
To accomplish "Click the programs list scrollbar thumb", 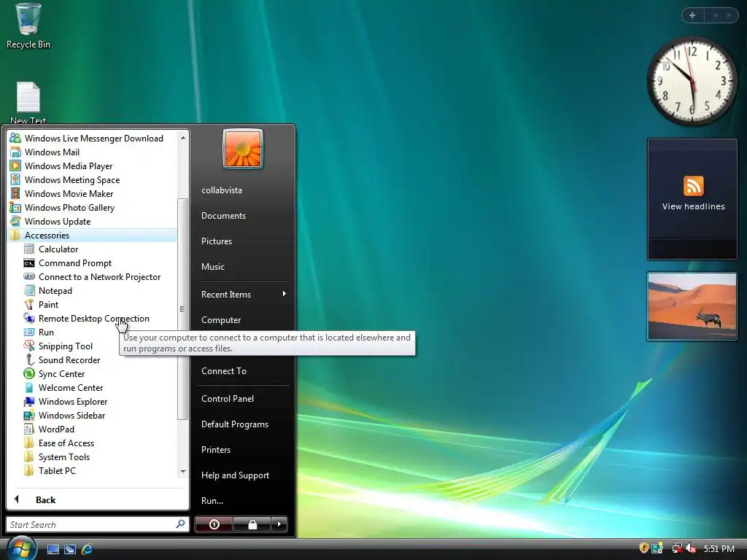I will (x=182, y=308).
